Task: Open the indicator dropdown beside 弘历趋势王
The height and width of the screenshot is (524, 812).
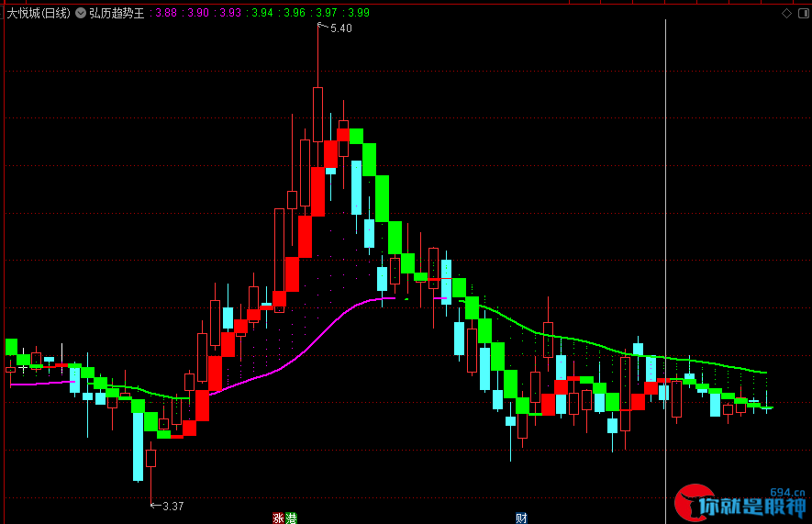Action: [x=81, y=13]
